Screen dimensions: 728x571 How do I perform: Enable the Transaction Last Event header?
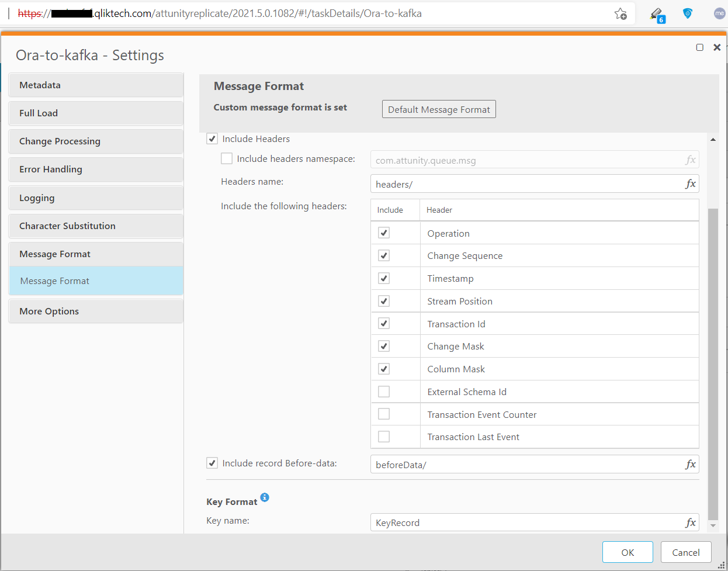pyautogui.click(x=384, y=437)
